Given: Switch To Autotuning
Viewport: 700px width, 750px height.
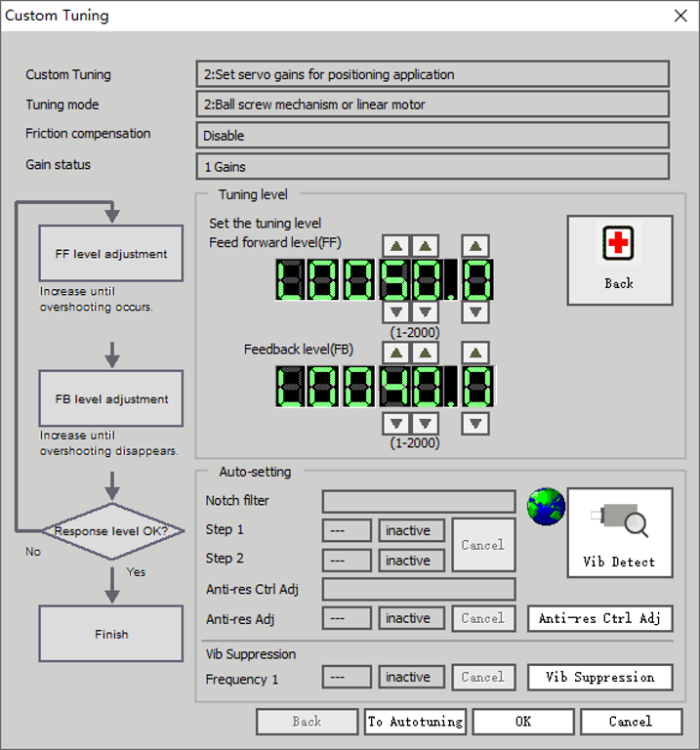Looking at the screenshot, I should pos(415,722).
